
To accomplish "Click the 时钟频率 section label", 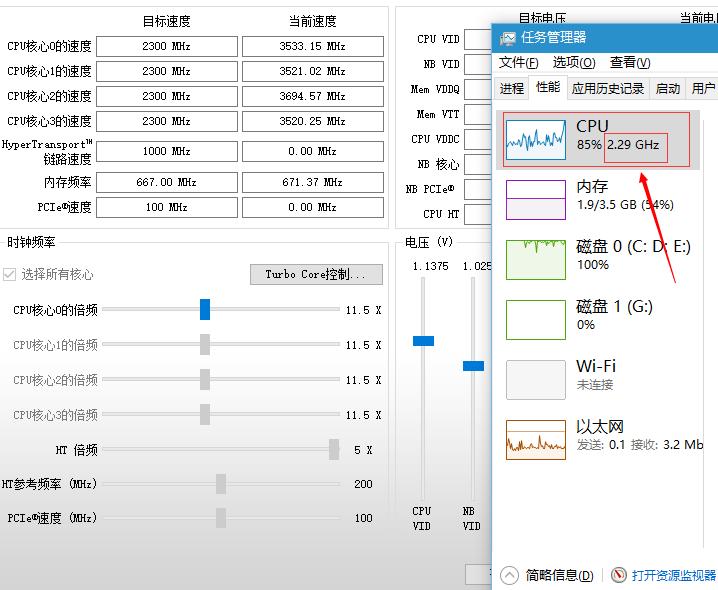I will (31, 242).
